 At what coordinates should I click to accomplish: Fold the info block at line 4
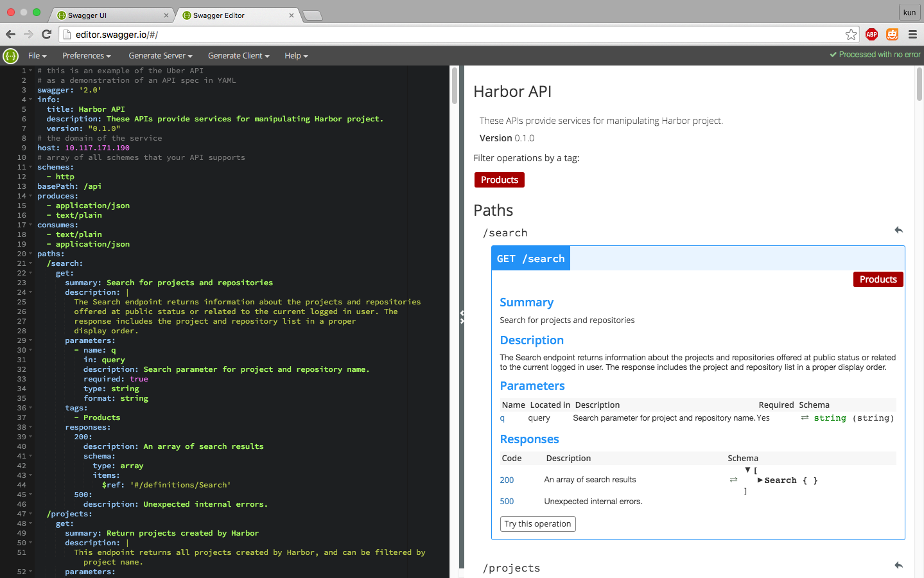coord(30,100)
